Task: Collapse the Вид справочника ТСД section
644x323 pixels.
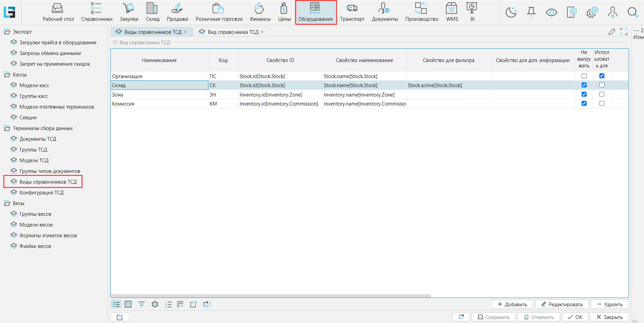Action: (115, 43)
